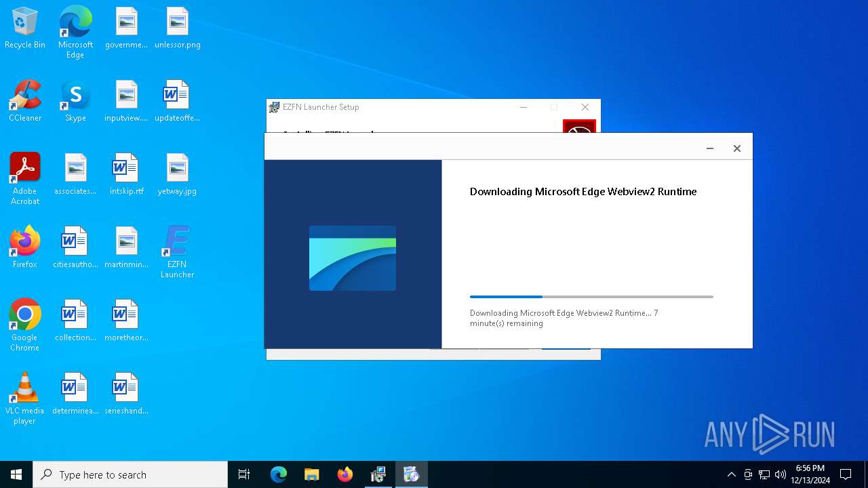Image resolution: width=868 pixels, height=488 pixels.
Task: Minimize the EZFN Launcher Setup window
Action: click(x=524, y=107)
